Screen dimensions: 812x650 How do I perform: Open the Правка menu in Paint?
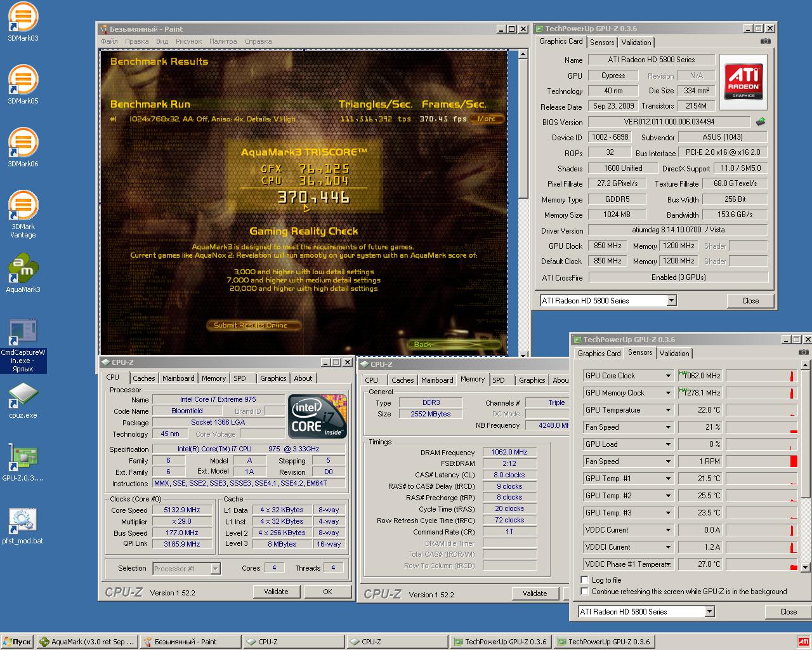[x=136, y=41]
